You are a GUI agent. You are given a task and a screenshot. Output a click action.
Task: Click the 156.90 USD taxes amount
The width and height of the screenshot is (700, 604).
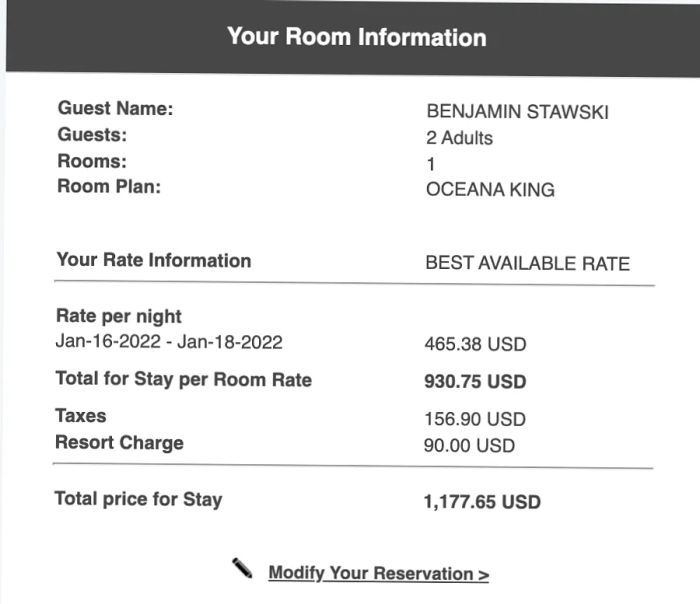tap(475, 419)
